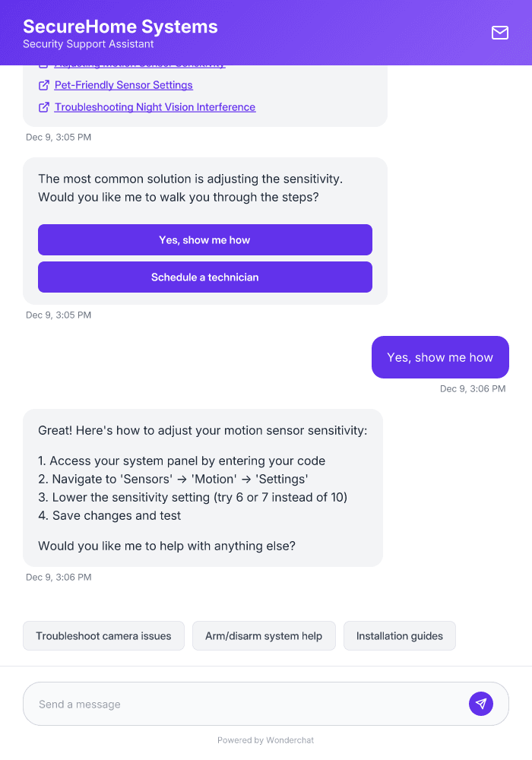This screenshot has height=760, width=532.
Task: Choose the Troubleshoot camera issues quick reply
Action: pos(103,635)
